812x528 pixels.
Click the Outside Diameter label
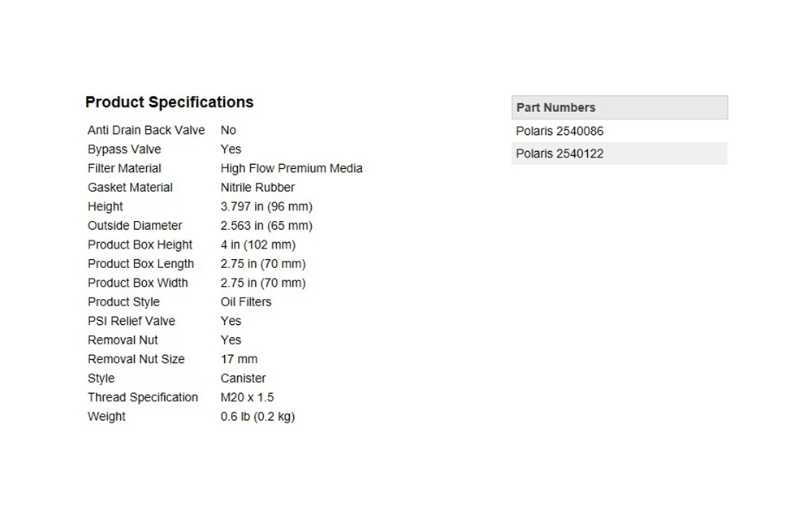point(135,226)
